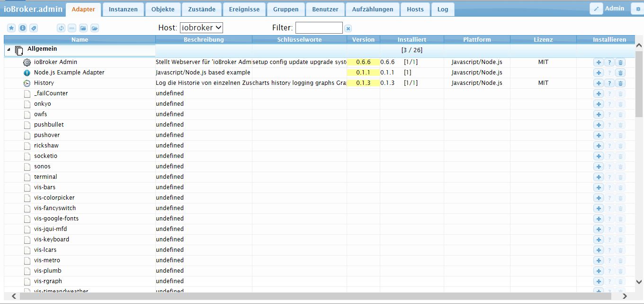644x304 pixels.
Task: Clear the filter with the x icon
Action: click(348, 28)
